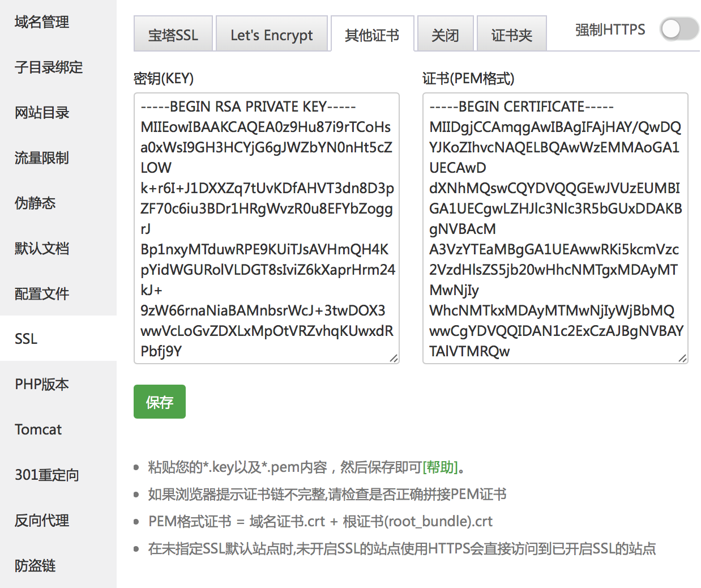Open the 关闭 tab
The width and height of the screenshot is (701, 588).
pyautogui.click(x=445, y=34)
